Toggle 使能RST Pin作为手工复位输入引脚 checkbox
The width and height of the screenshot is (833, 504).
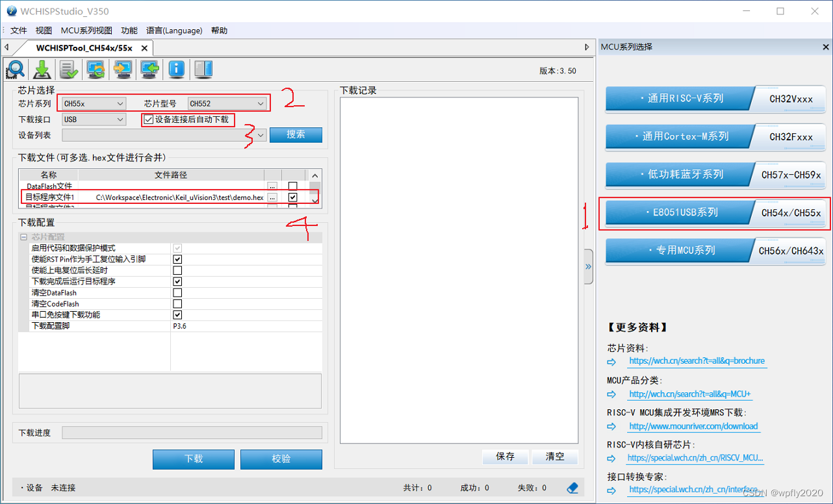tap(177, 259)
